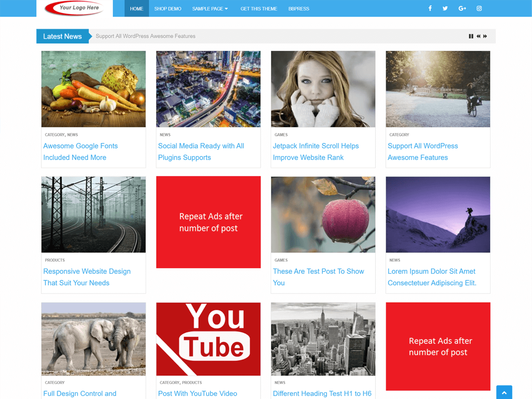The height and width of the screenshot is (399, 532).
Task: Expand the Sample Page dropdown menu
Action: [x=210, y=9]
